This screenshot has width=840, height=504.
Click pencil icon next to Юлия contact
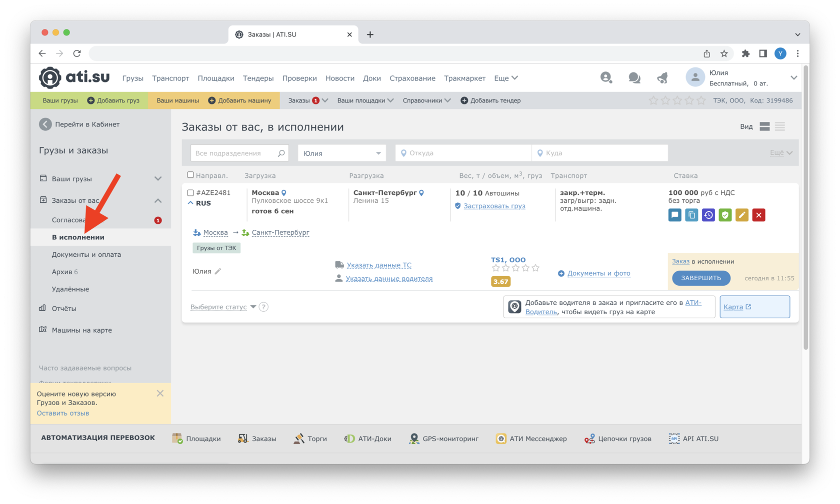tap(218, 271)
